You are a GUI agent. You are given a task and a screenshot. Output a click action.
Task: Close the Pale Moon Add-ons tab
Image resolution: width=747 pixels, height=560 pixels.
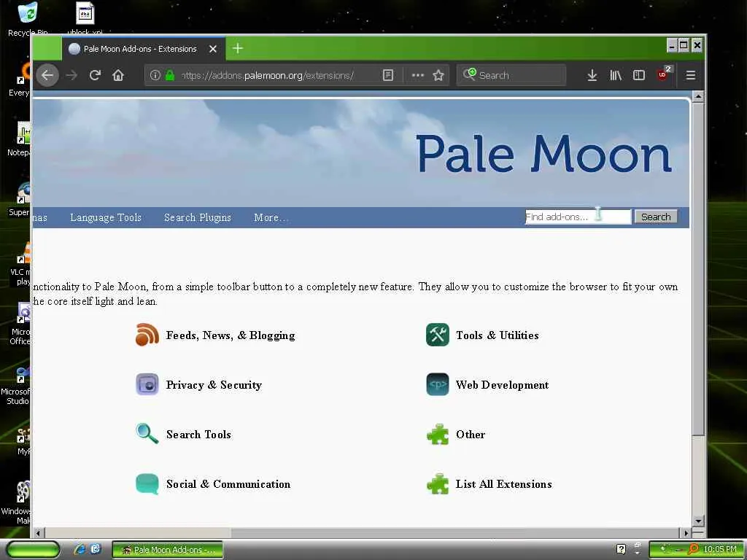tap(213, 49)
